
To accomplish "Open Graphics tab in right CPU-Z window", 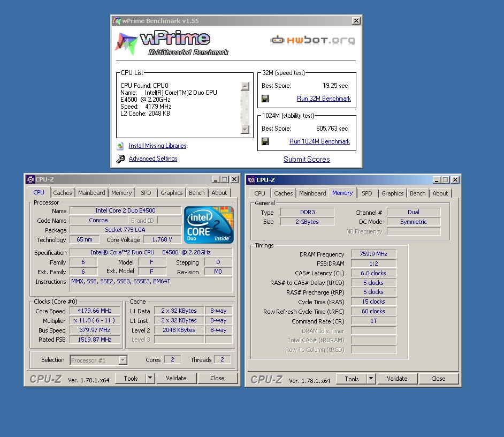I will pyautogui.click(x=393, y=193).
